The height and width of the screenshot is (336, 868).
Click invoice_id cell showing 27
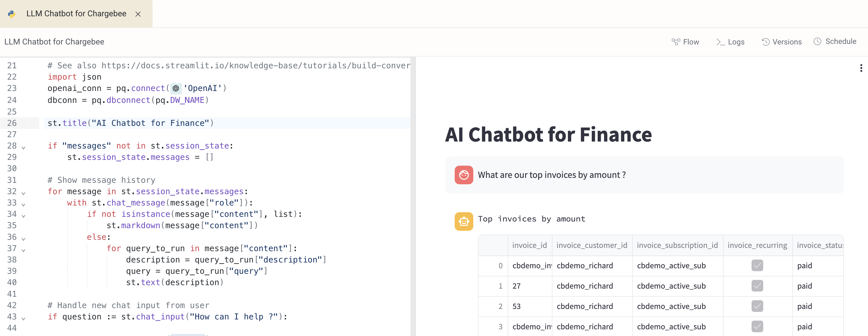[x=530, y=286]
